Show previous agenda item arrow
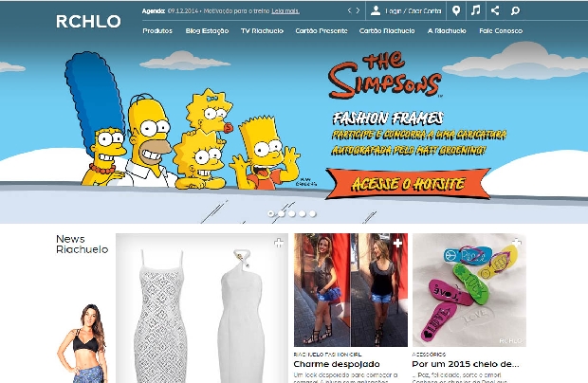Screen dimensions: 588x383 tap(350, 10)
